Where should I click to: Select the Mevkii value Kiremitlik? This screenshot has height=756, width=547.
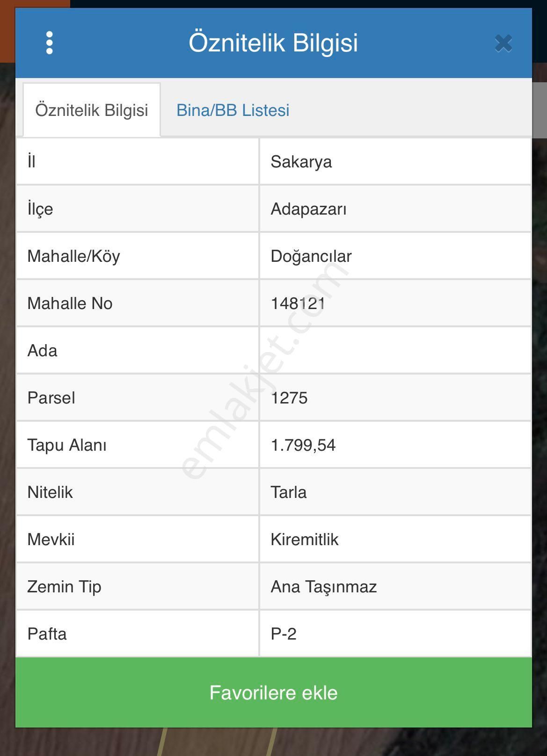[304, 540]
